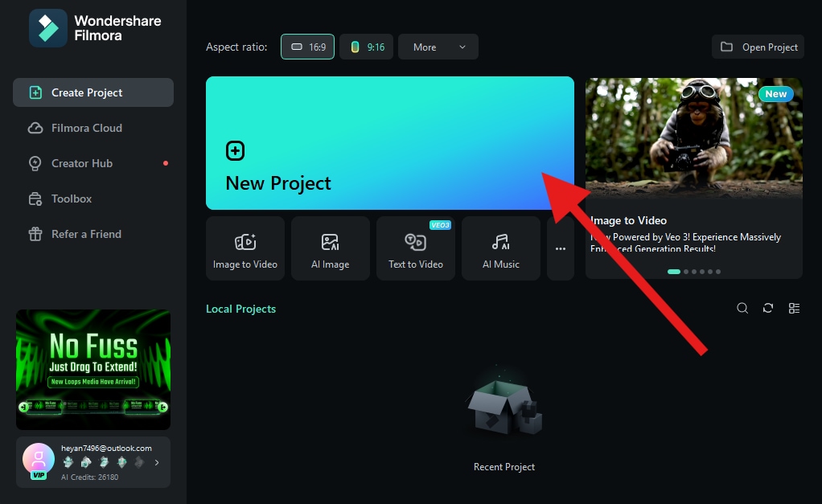
Task: Open the AI Image feature
Action: pos(331,248)
